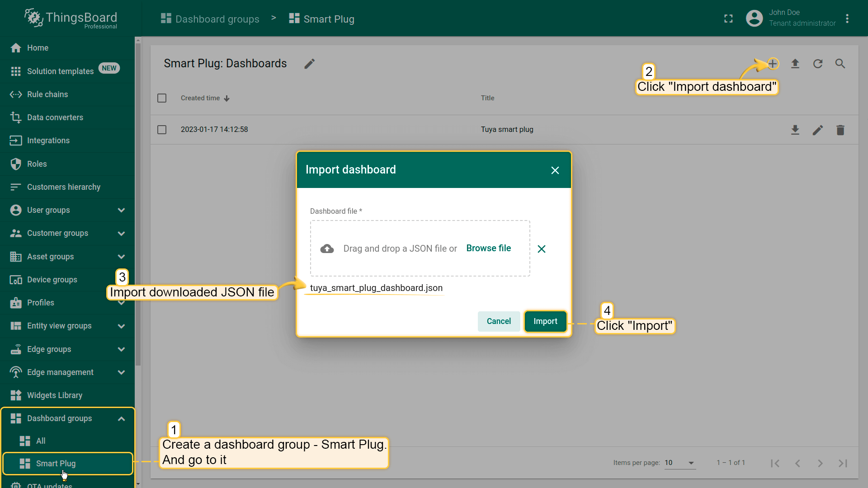This screenshot has width=868, height=488.
Task: Go to Widgets Library
Action: pos(55,395)
